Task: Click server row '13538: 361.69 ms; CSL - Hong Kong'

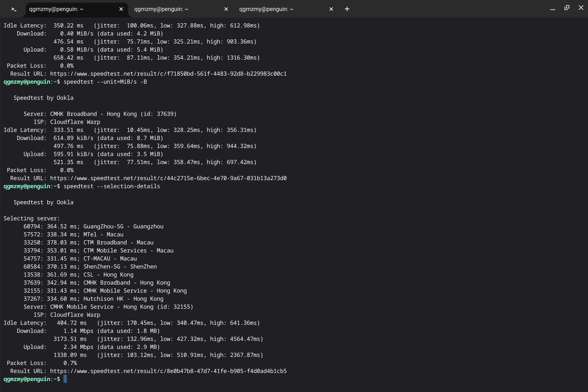Action: point(79,275)
